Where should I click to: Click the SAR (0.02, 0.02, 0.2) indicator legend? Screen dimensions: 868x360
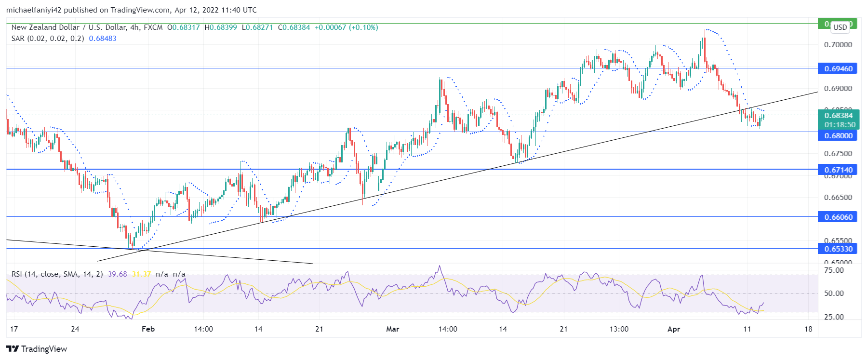pos(48,39)
